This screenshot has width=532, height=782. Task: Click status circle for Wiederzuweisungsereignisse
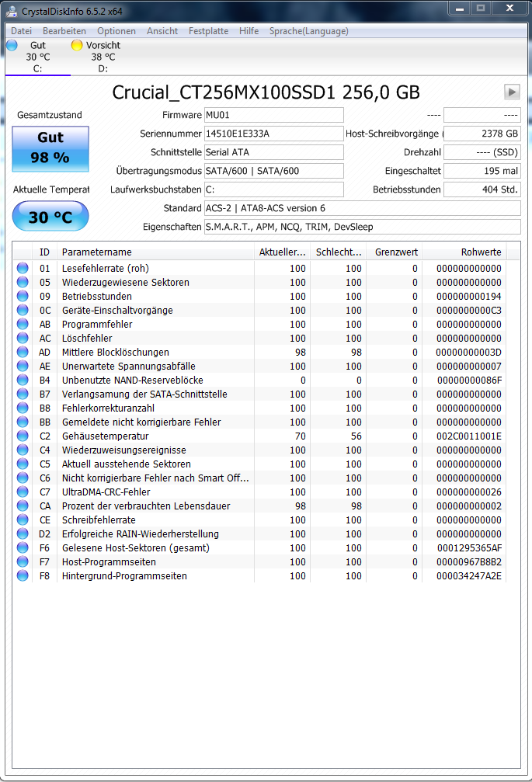[23, 450]
